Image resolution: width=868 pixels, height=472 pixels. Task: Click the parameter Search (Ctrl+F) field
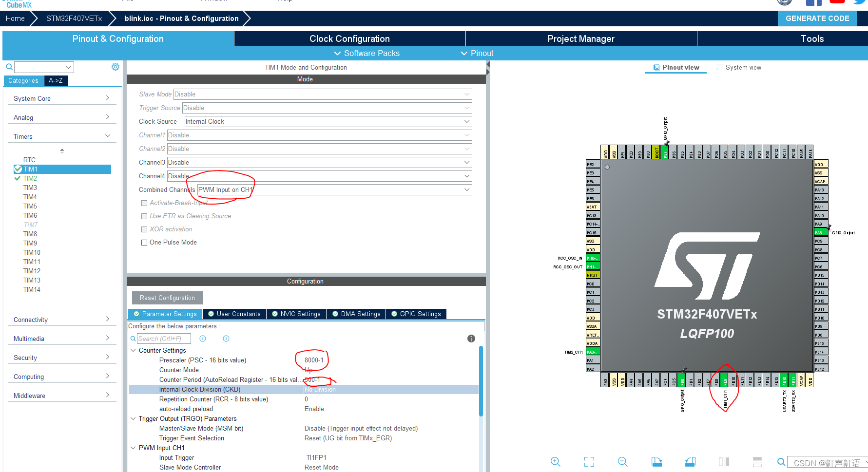point(164,339)
